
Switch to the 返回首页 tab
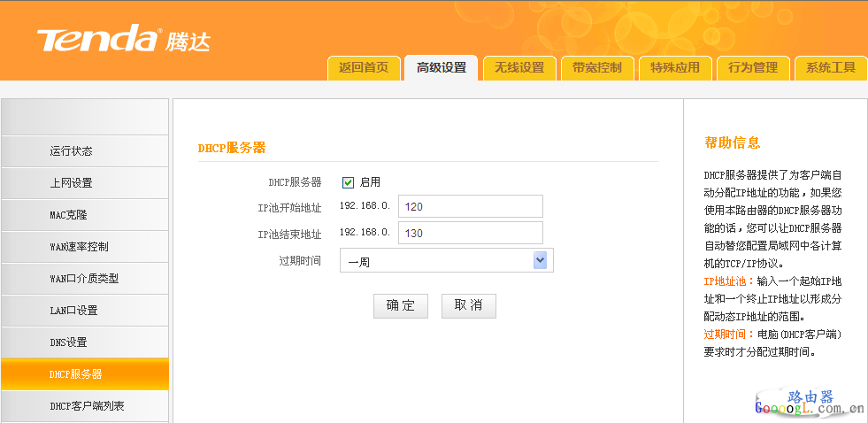364,68
